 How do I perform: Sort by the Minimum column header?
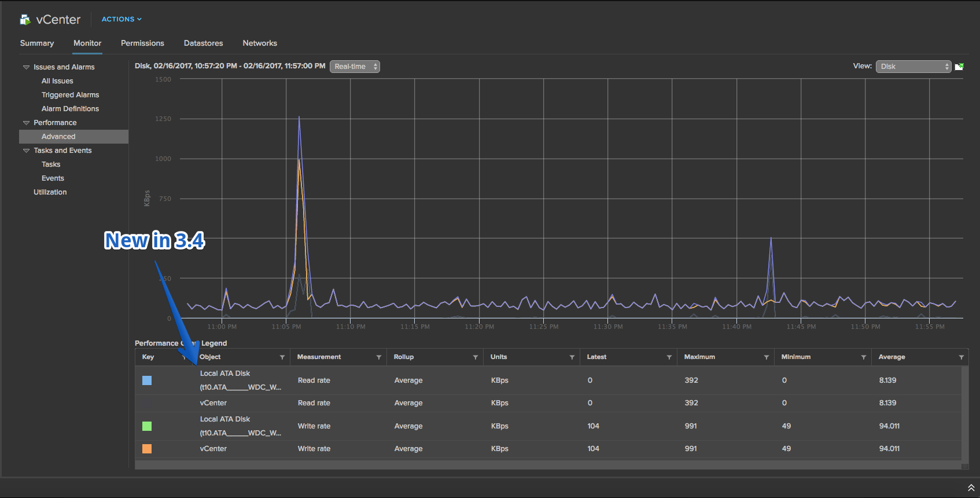[796, 357]
